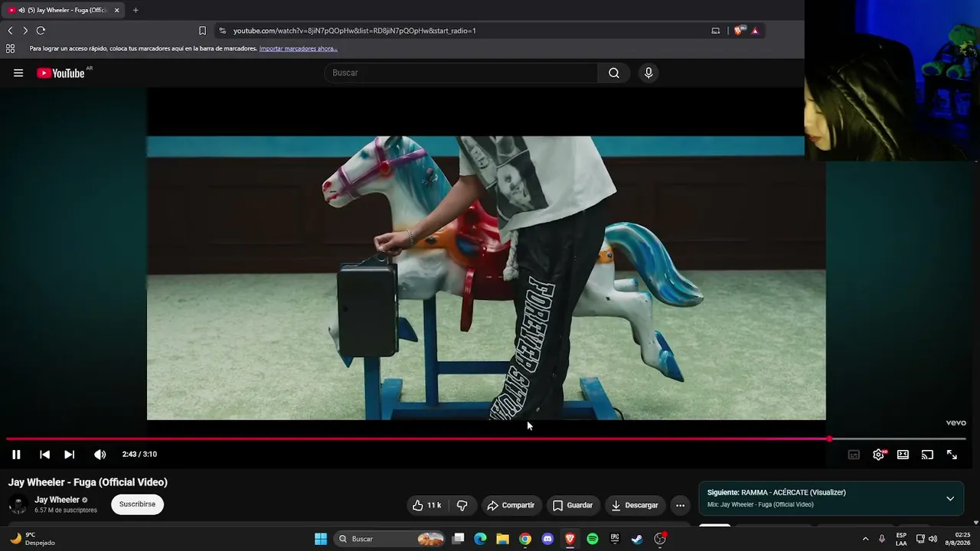Go to YouTube home via logo

[x=61, y=73]
